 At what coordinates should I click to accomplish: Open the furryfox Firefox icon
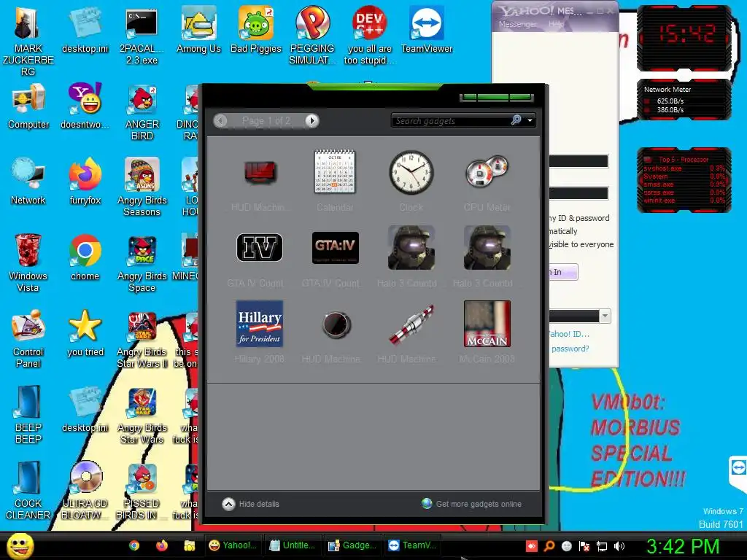85,183
